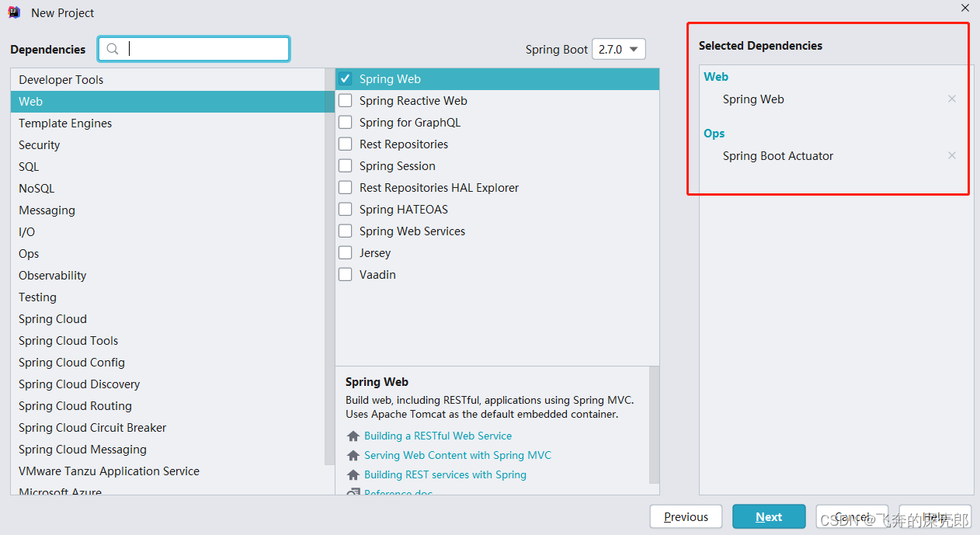
Task: Select Spring Cloud Circuit Breaker category
Action: [x=168, y=428]
